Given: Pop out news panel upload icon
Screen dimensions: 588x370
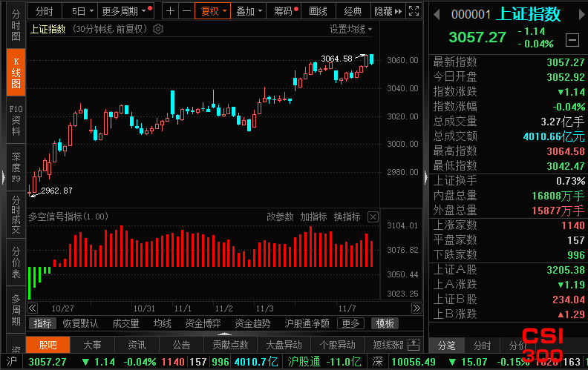Looking at the screenshot, I should [x=414, y=345].
